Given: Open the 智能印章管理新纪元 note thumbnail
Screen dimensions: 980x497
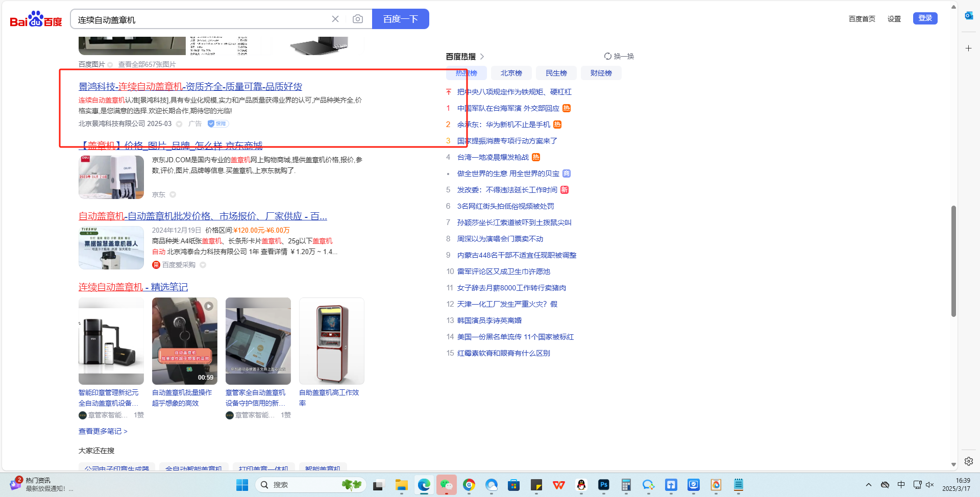Looking at the screenshot, I should (x=111, y=341).
